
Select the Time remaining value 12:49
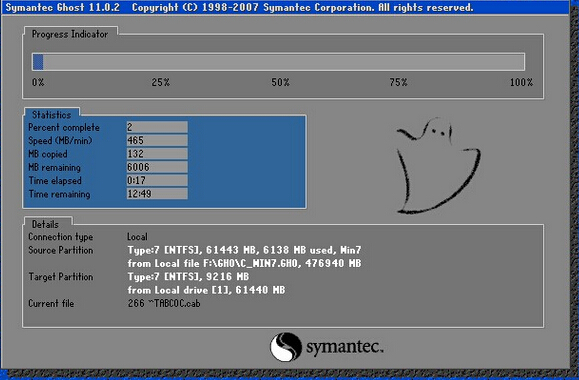click(157, 194)
